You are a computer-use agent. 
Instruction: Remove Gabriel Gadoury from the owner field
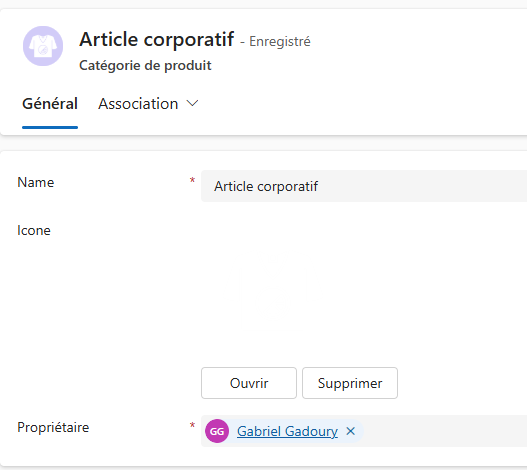point(351,431)
